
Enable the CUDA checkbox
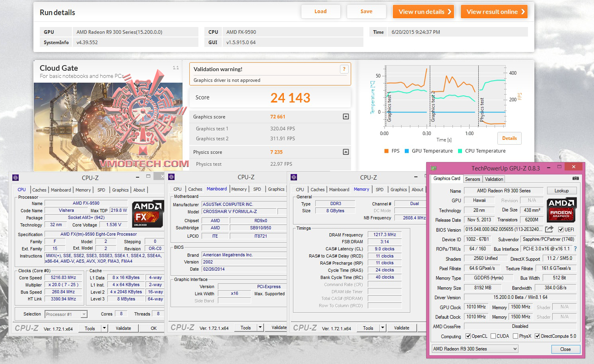(x=493, y=336)
